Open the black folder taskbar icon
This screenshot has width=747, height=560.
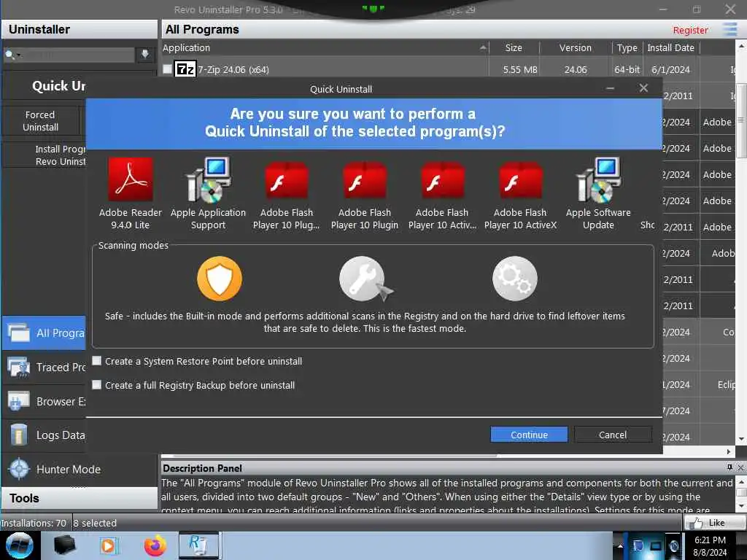point(65,545)
